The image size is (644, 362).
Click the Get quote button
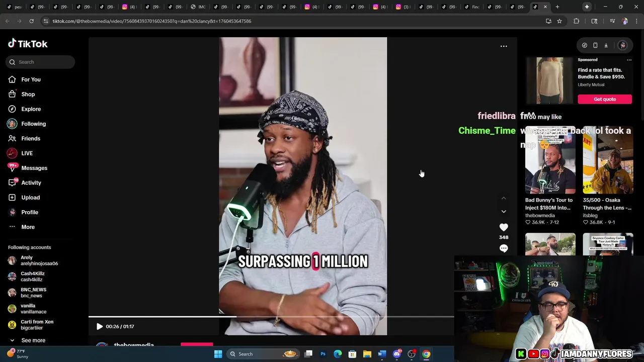(605, 99)
